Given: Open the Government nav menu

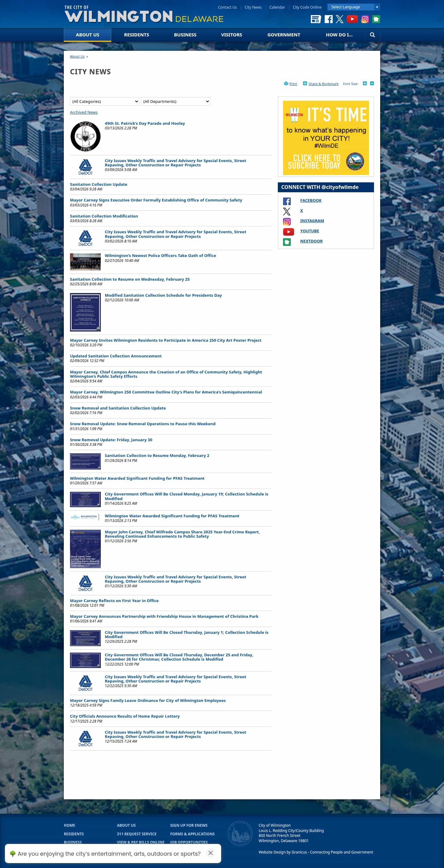Looking at the screenshot, I should pos(284,35).
